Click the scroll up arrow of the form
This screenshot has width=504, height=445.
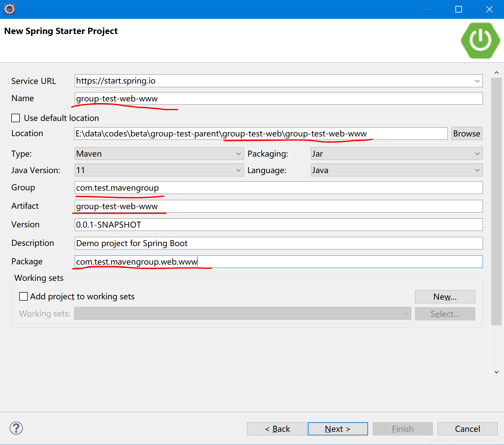(496, 72)
